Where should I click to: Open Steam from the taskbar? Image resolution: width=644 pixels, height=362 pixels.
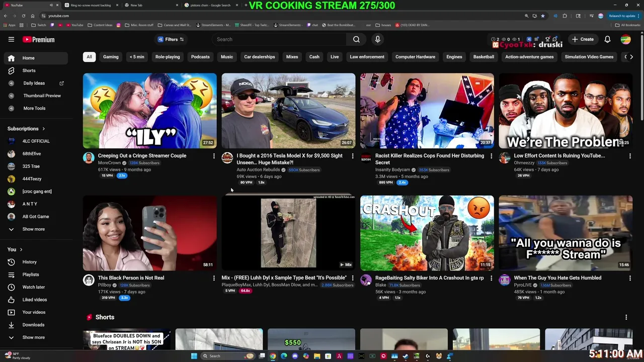click(x=406, y=356)
